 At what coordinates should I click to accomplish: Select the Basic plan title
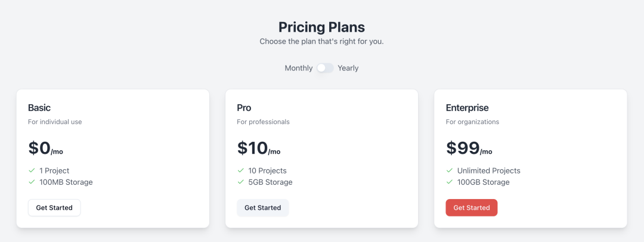click(39, 108)
